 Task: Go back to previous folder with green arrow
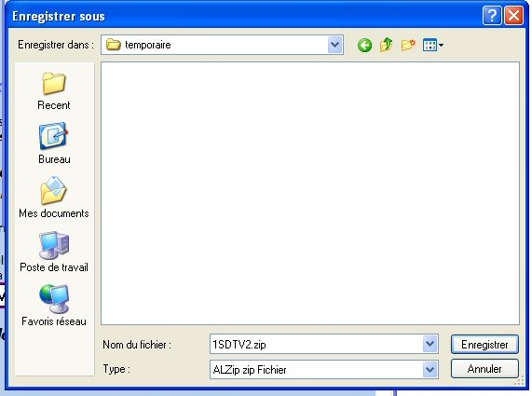click(x=364, y=45)
